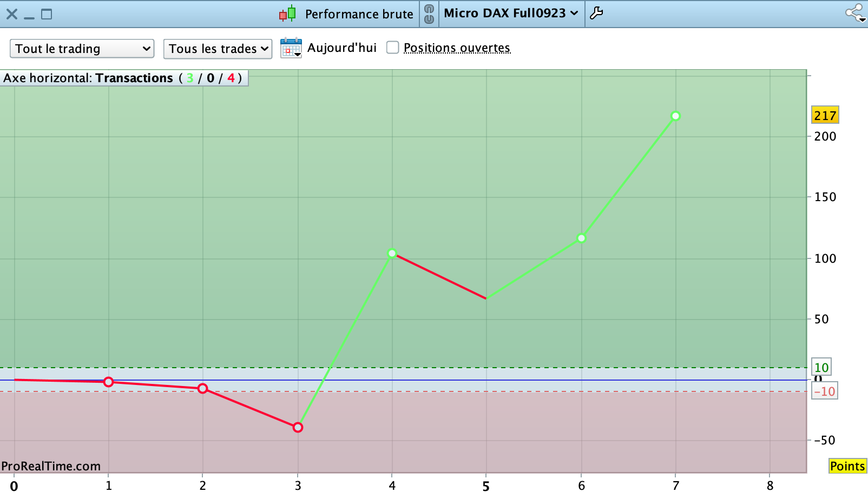Select the trade 7 highest green point
Screen dimensions: 868x492
(x=675, y=116)
